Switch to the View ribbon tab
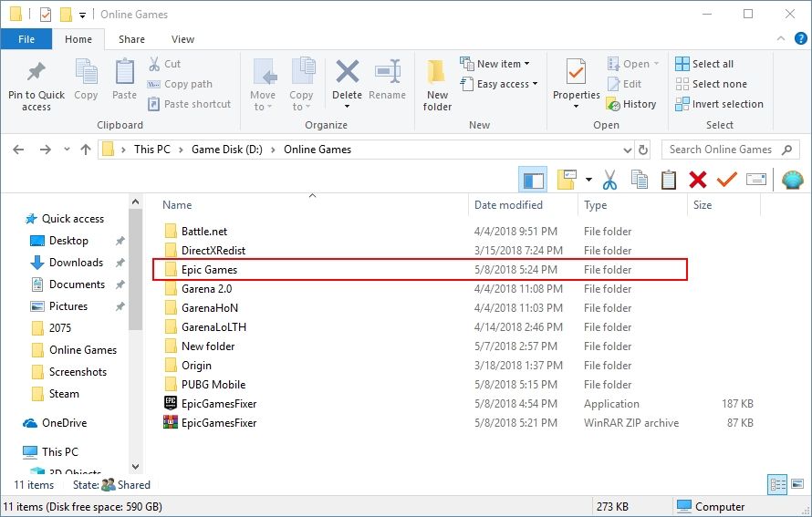Viewport: 812px width, 517px height. pyautogui.click(x=182, y=39)
